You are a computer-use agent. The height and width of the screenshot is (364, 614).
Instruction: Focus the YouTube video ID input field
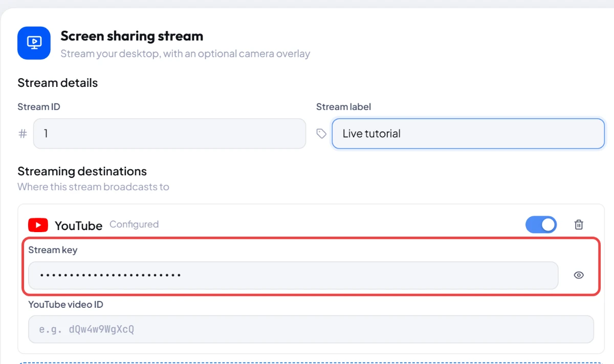(x=311, y=329)
